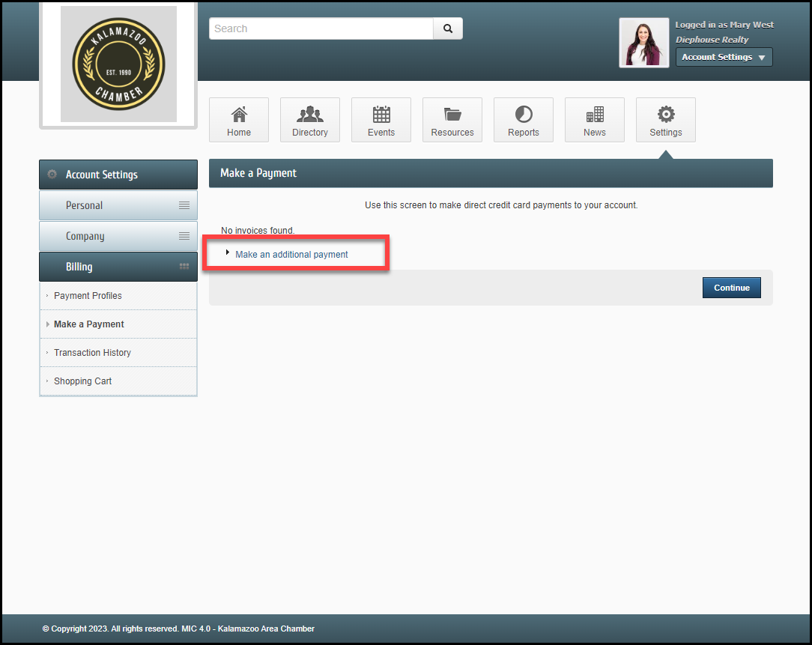Click the copyright footer text
Screen dimensions: 812x645
[178, 629]
